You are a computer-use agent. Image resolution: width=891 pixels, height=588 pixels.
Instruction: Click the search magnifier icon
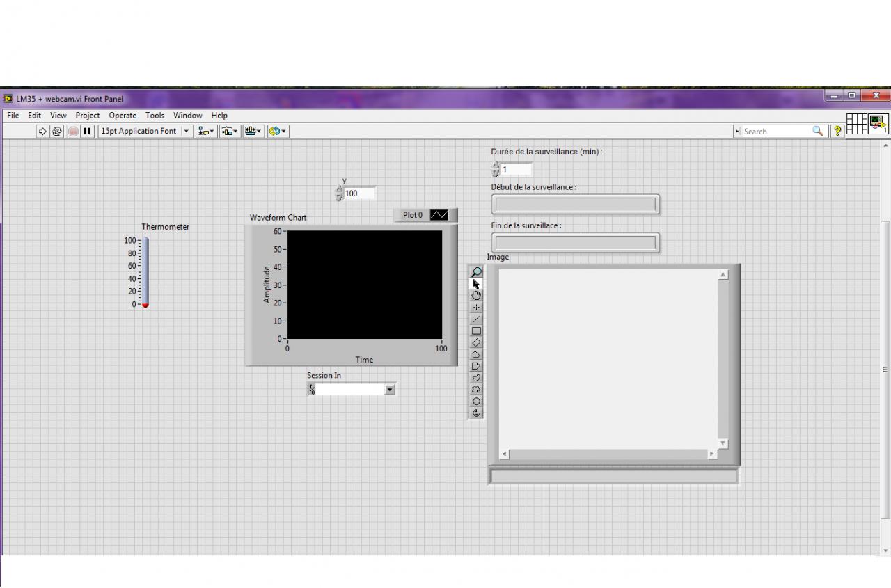818,131
